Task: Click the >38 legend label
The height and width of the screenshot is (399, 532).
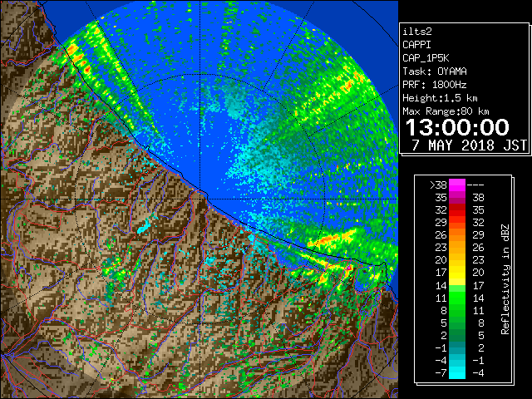Action: (x=438, y=185)
